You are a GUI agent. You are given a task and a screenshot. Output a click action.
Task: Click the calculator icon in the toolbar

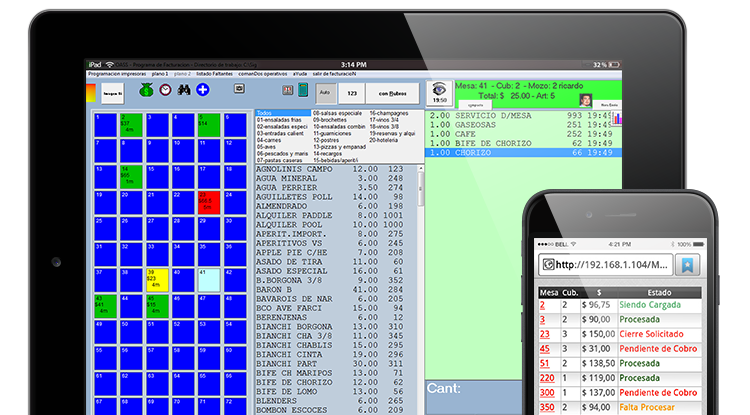click(x=302, y=90)
